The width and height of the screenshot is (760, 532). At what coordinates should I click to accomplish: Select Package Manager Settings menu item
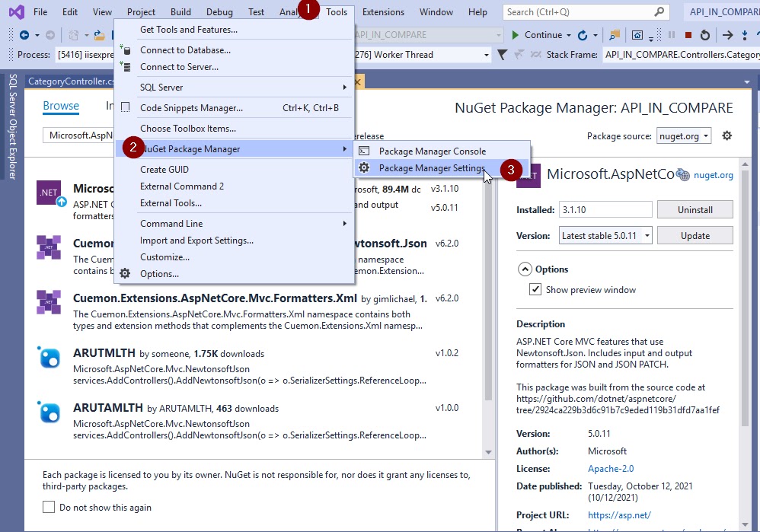[x=442, y=168]
